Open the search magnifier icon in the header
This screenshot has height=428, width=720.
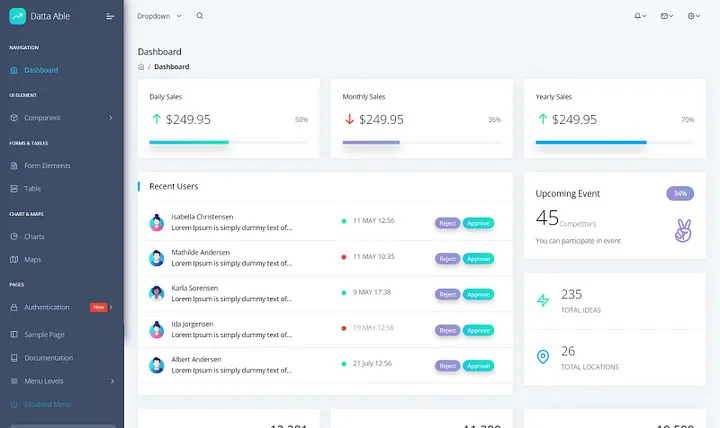pos(200,16)
